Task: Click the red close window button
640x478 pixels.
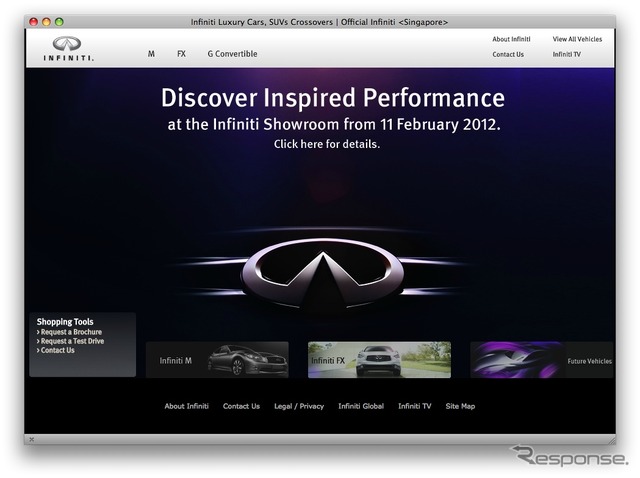Action: coord(34,22)
